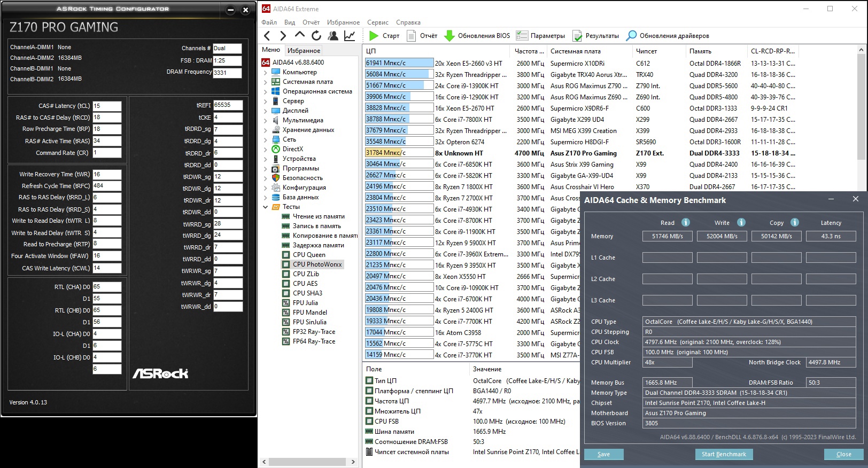Go back with the AIDA64 toolbar left arrow
868x468 pixels.
(267, 36)
